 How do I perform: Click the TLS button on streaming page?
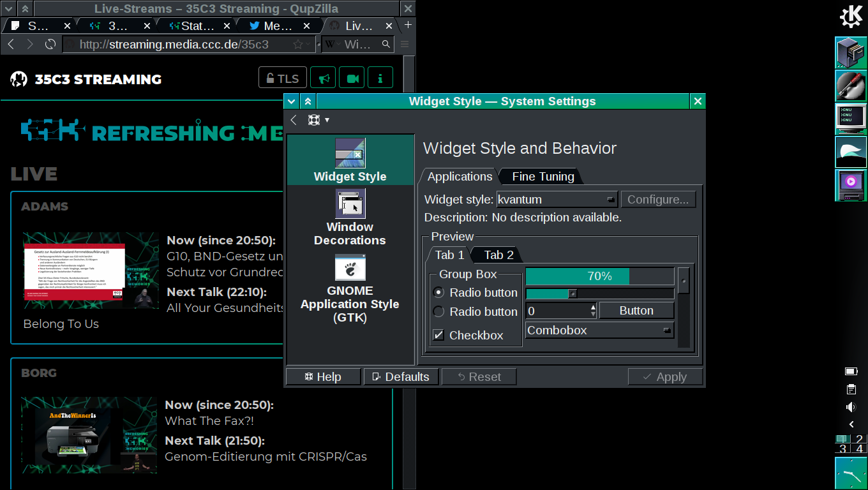[x=282, y=78]
